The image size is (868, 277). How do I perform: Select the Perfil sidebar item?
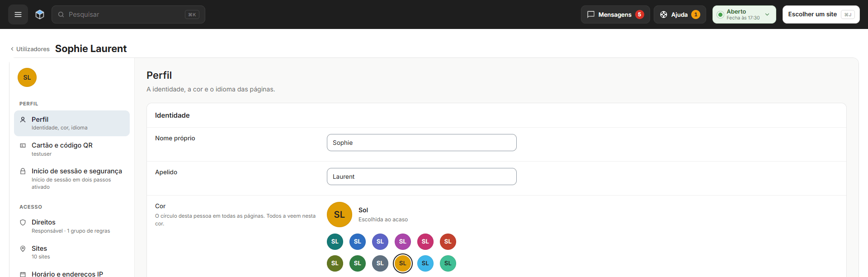72,123
